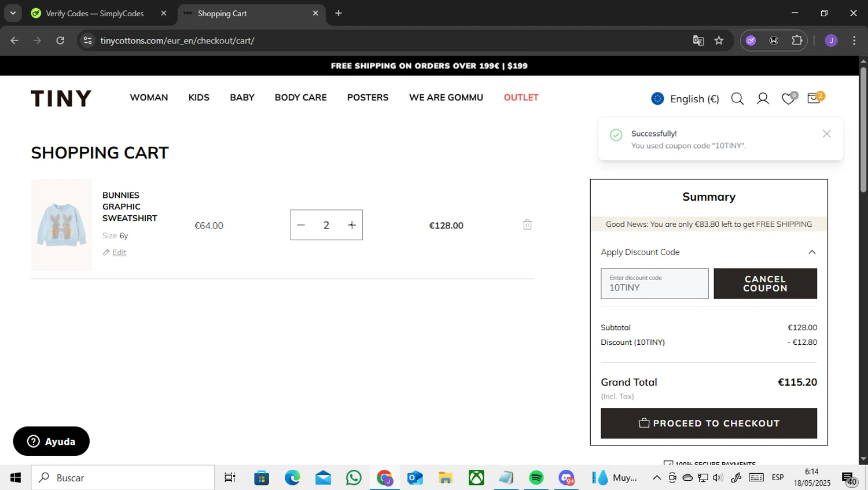Open File Explorer from taskbar
The height and width of the screenshot is (490, 868).
[445, 478]
